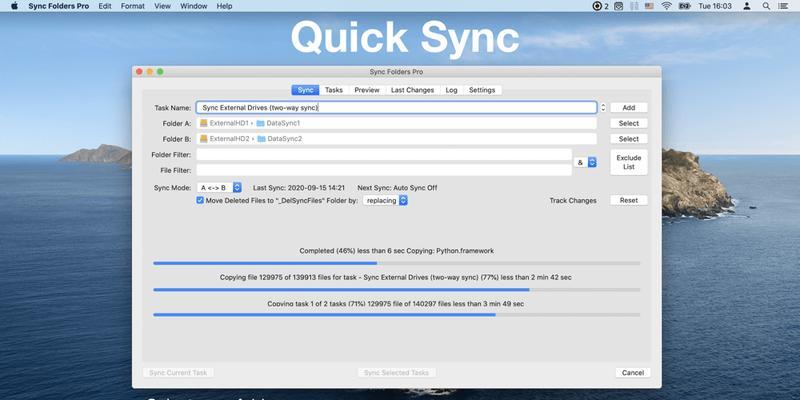800x400 pixels.
Task: Check the battery status icon
Action: (684, 6)
